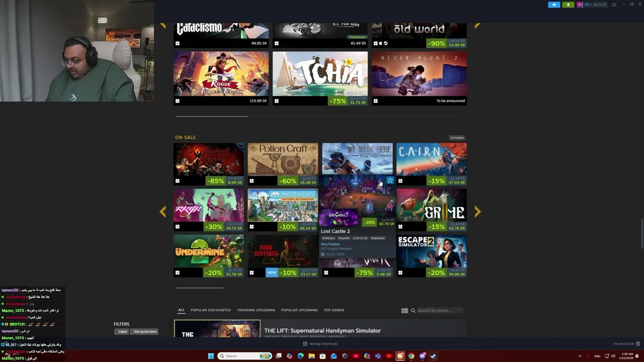Focus the Search by name field
The height and width of the screenshot is (362, 644).
click(x=440, y=311)
